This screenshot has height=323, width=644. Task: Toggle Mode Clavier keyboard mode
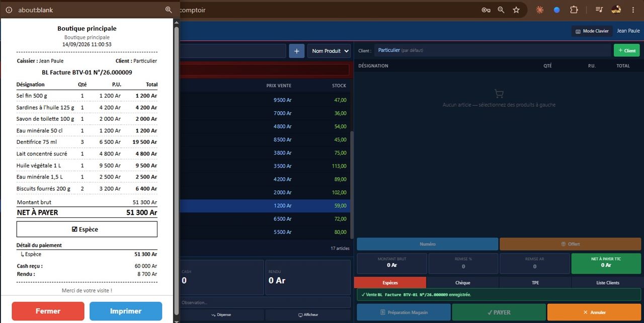coord(592,31)
